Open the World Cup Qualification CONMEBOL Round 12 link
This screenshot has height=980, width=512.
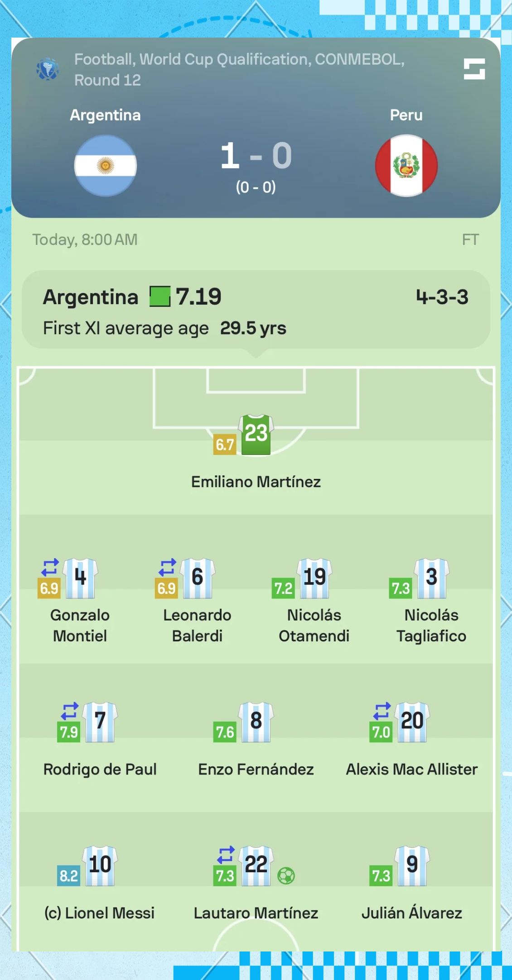[x=239, y=69]
